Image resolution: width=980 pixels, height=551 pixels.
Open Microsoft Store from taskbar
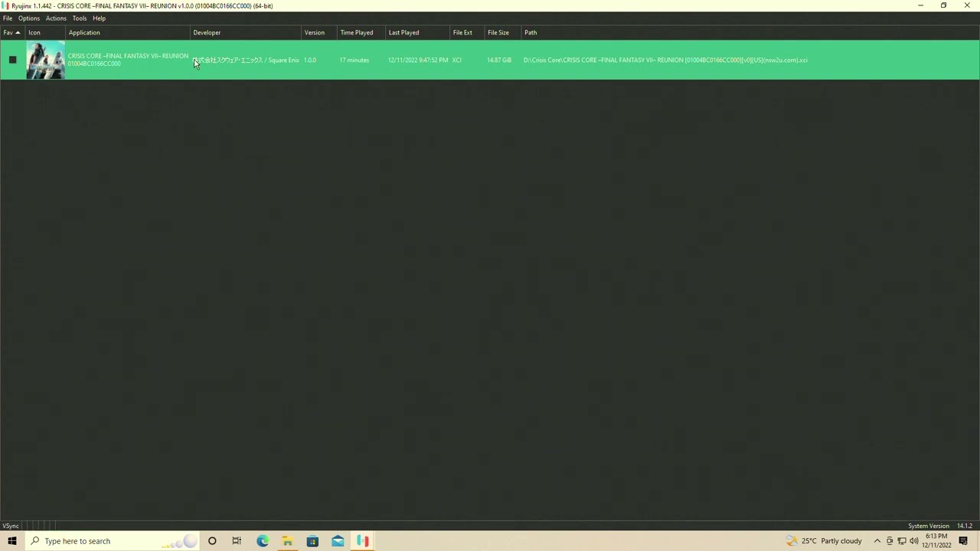point(312,541)
